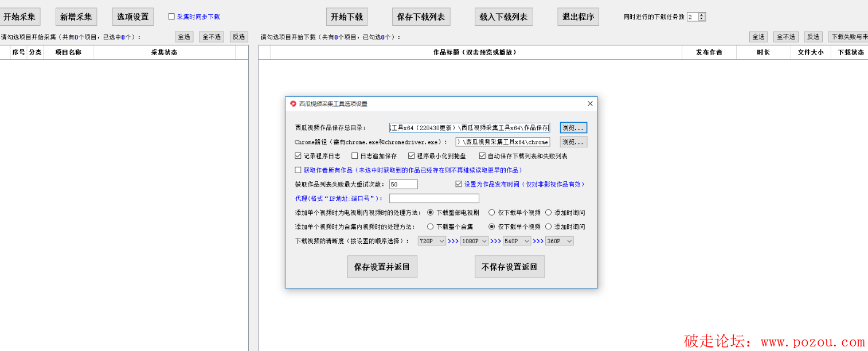The width and height of the screenshot is (868, 351).
Task: Click 浏览 beside the Chrome path
Action: point(573,142)
